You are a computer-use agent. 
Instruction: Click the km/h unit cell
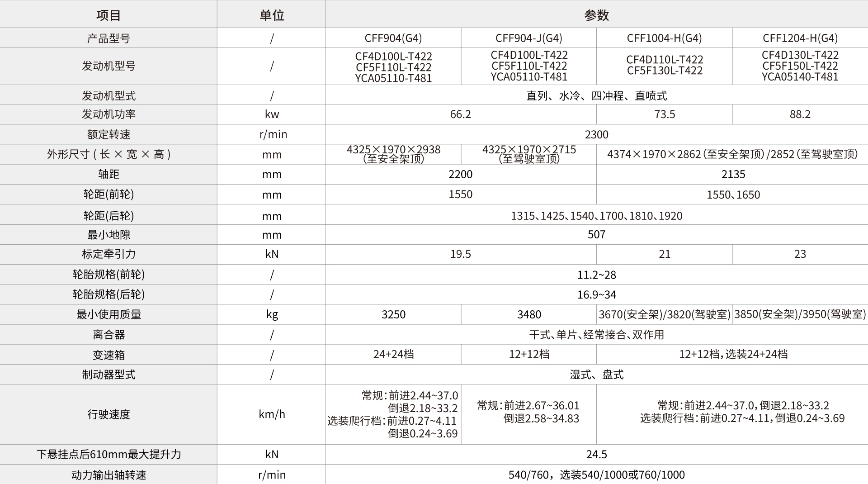272,414
